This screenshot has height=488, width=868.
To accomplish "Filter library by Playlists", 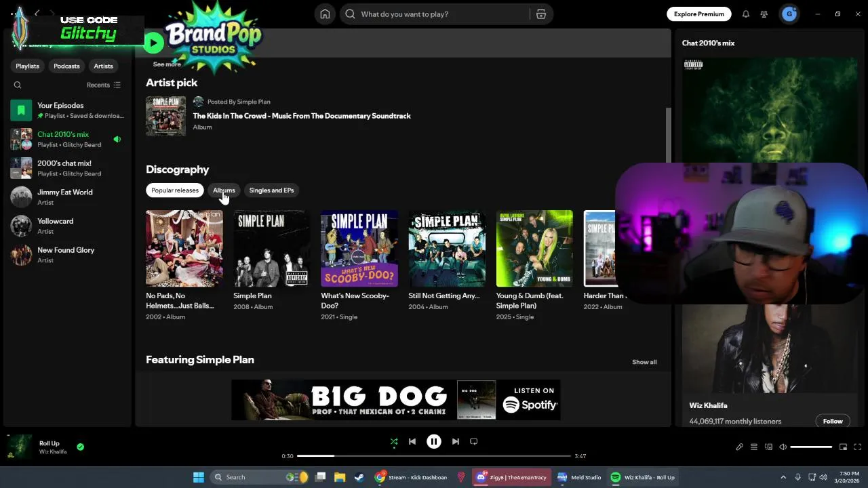I will point(27,66).
